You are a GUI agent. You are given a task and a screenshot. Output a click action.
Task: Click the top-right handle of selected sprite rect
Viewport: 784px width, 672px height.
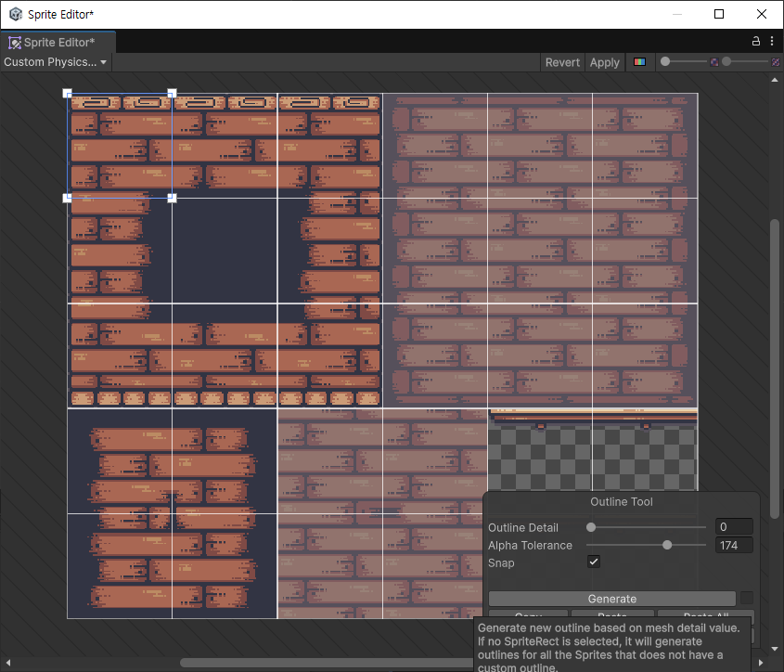tap(172, 93)
